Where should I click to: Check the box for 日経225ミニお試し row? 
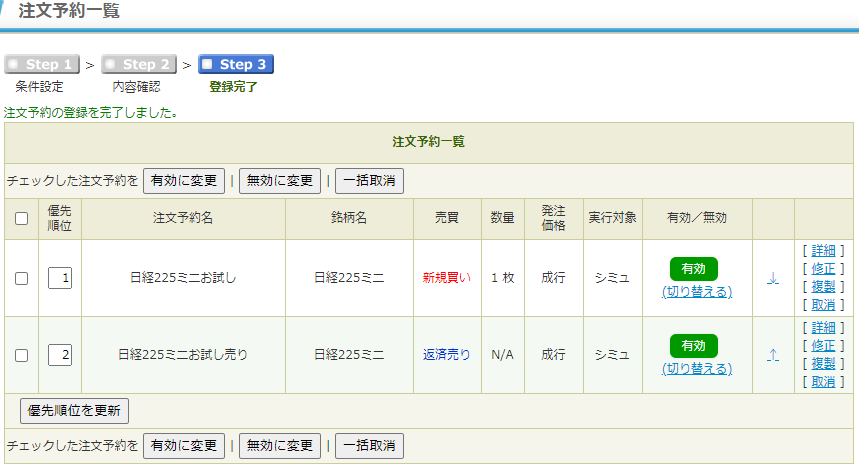(x=21, y=278)
